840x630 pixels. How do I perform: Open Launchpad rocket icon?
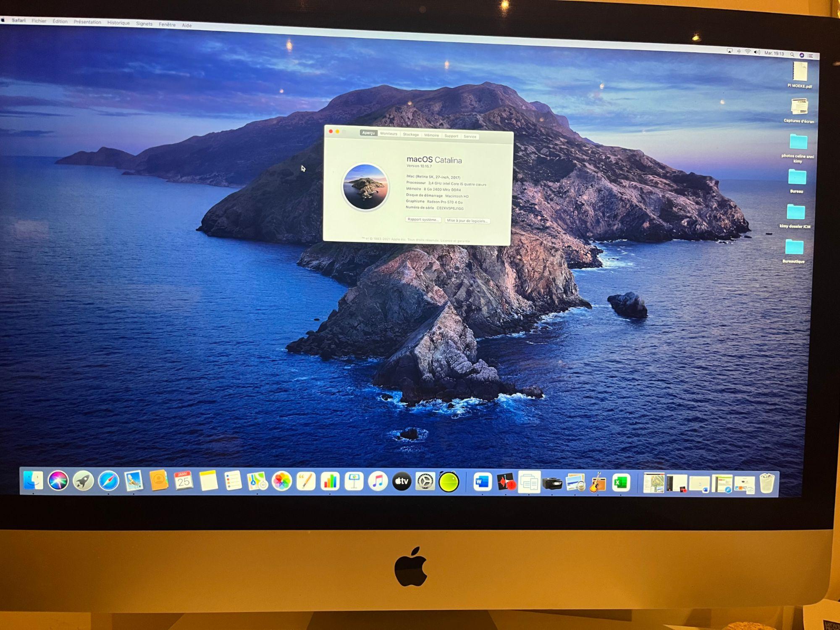(x=83, y=481)
